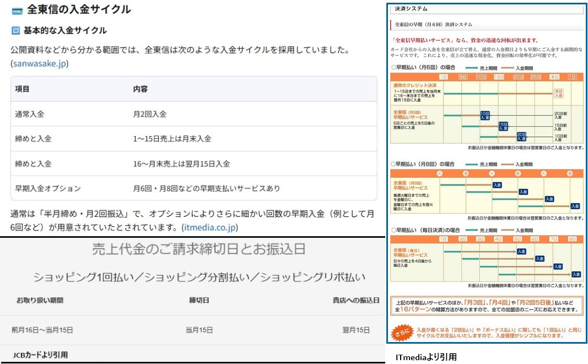Click the blue 15日入金 marker
588x364 pixels.
point(503,126)
